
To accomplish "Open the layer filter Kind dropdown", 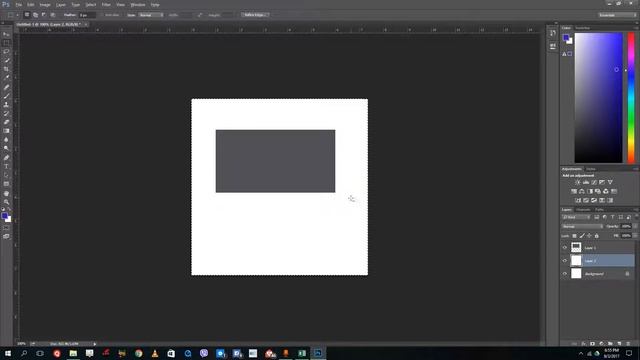I will point(576,217).
